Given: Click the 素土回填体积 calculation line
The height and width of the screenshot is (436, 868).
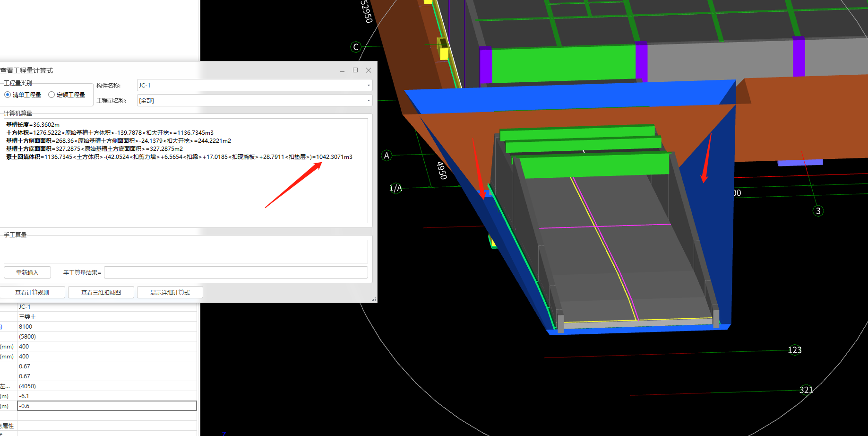Looking at the screenshot, I should pyautogui.click(x=179, y=157).
